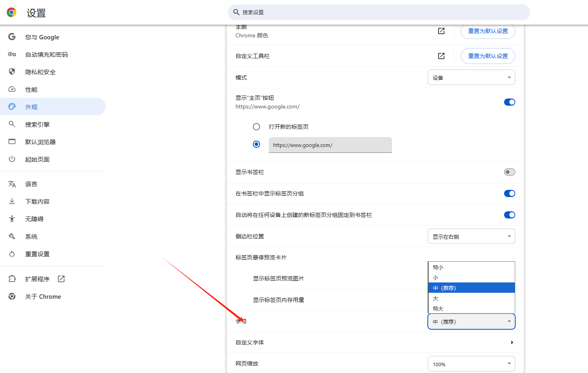Click the Google G sidebar icon
The width and height of the screenshot is (588, 373).
[12, 37]
